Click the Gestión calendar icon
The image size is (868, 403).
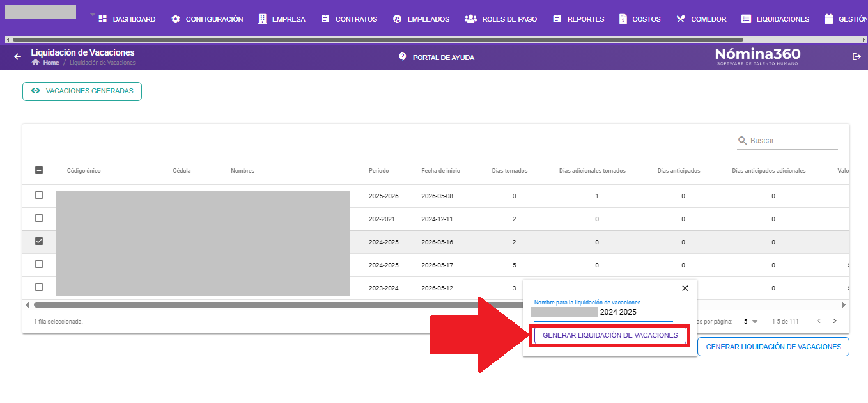(829, 19)
